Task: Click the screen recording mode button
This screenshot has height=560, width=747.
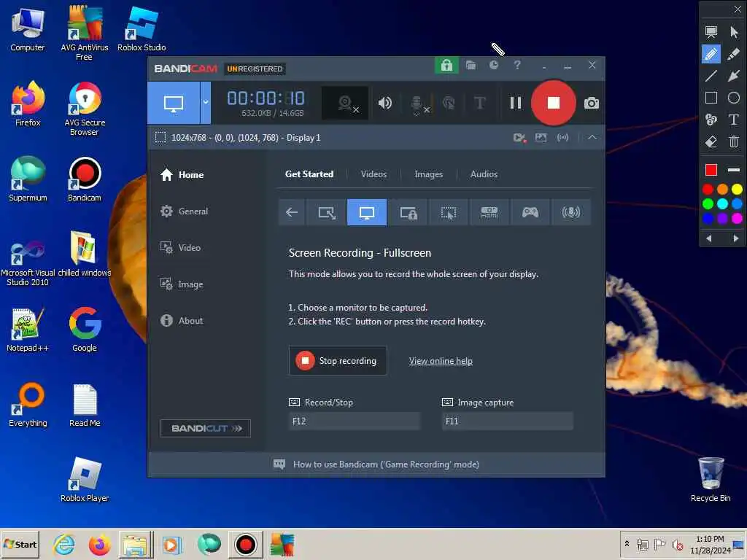Action: [174, 102]
